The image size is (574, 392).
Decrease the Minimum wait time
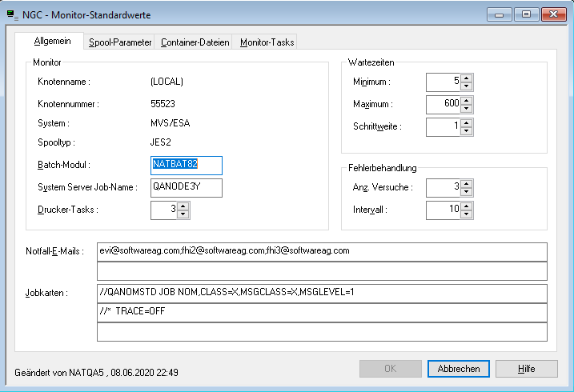466,86
